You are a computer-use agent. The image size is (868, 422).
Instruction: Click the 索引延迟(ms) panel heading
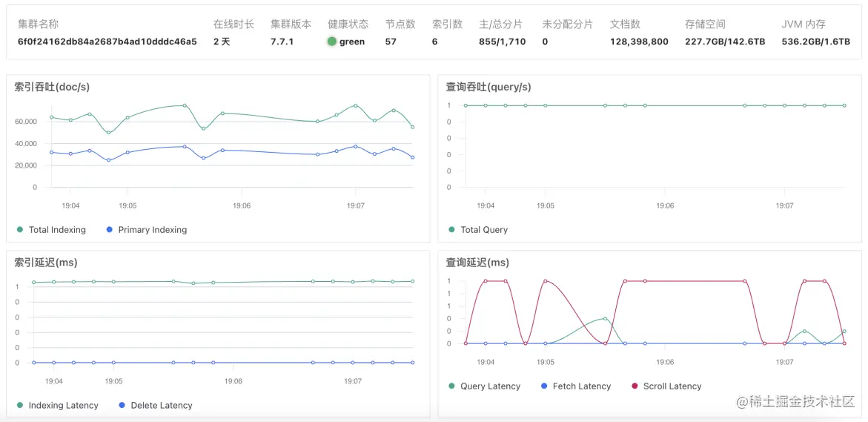(x=46, y=263)
